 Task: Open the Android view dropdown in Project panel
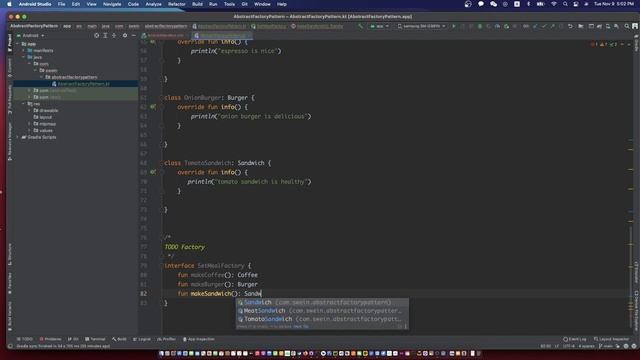[x=31, y=36]
